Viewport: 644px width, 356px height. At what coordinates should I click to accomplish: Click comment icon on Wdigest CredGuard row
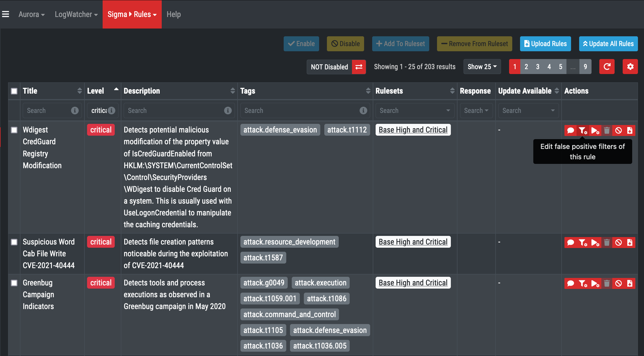tap(570, 130)
